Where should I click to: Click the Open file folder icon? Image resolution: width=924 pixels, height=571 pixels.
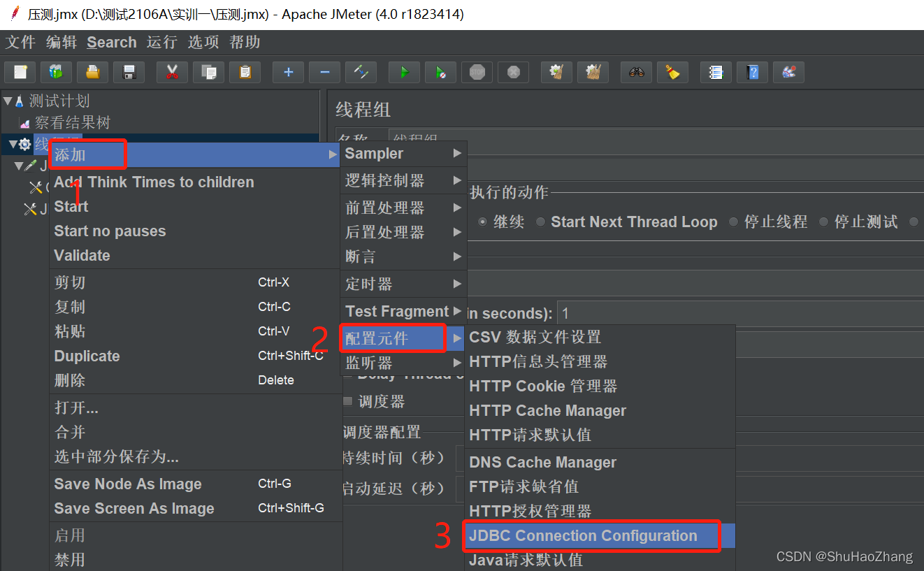[92, 72]
